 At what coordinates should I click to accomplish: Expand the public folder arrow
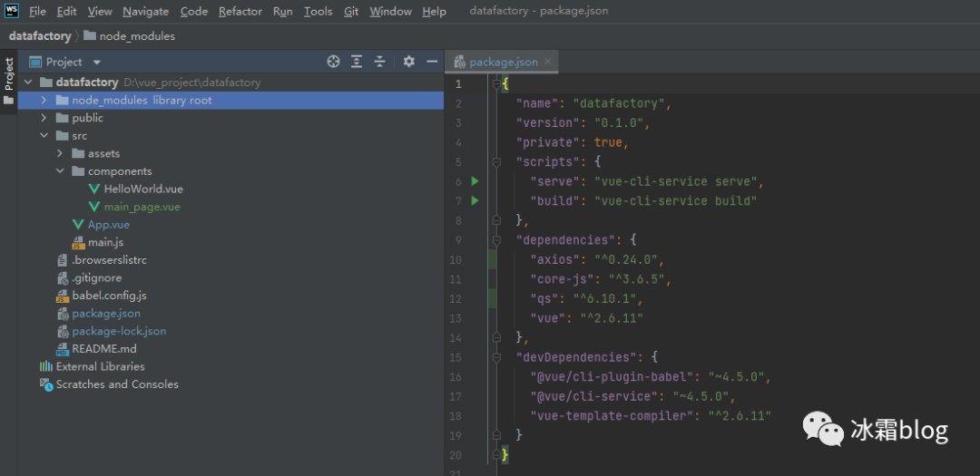[44, 118]
